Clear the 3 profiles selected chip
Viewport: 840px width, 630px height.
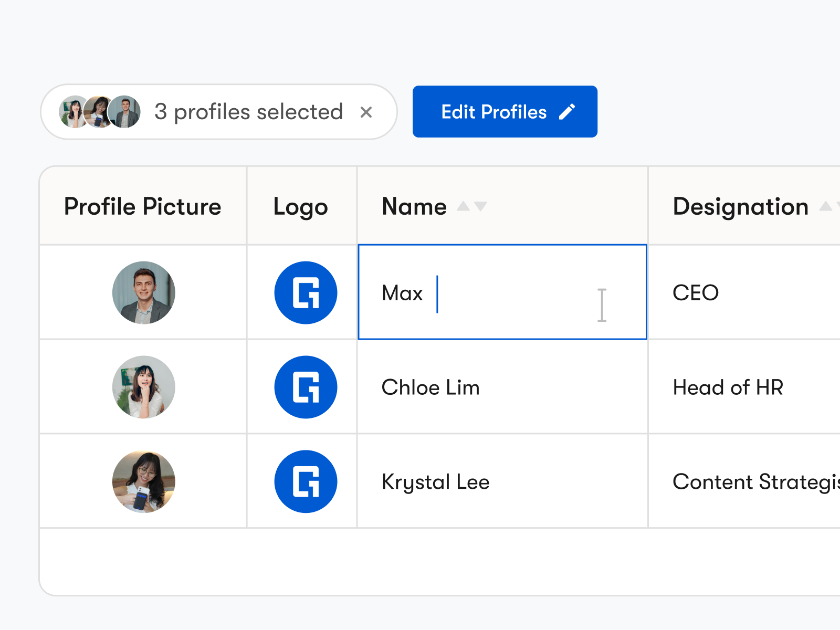click(x=366, y=112)
